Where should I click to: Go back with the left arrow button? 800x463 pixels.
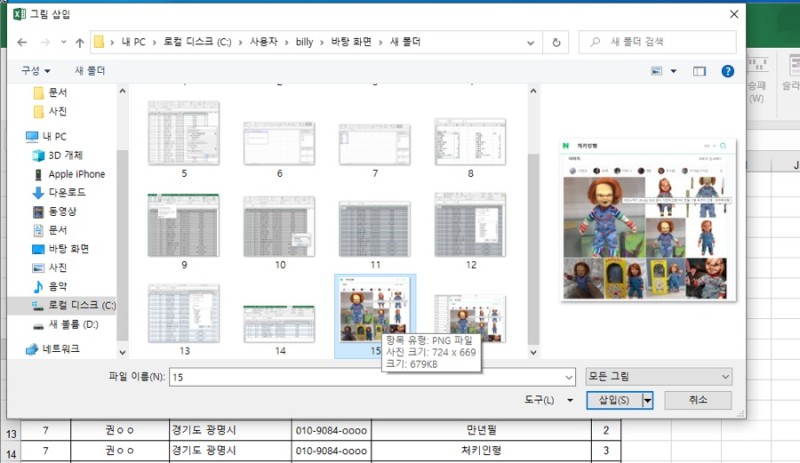(22, 42)
